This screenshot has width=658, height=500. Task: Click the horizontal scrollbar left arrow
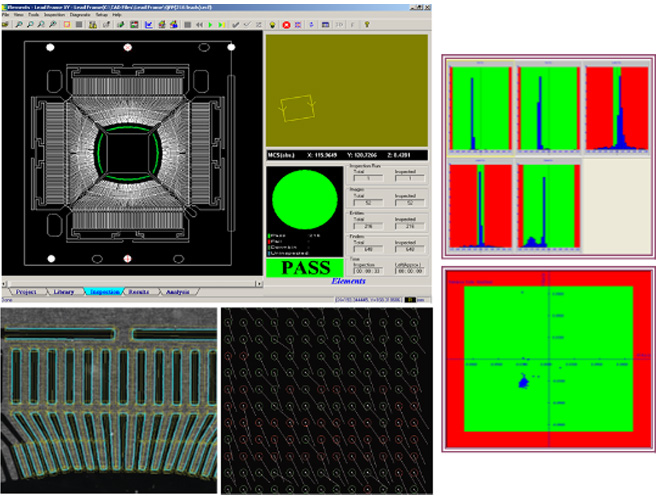click(4, 283)
